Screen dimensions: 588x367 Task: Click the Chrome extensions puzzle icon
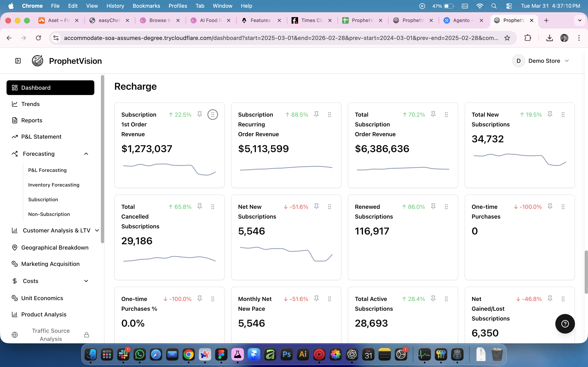(528, 38)
